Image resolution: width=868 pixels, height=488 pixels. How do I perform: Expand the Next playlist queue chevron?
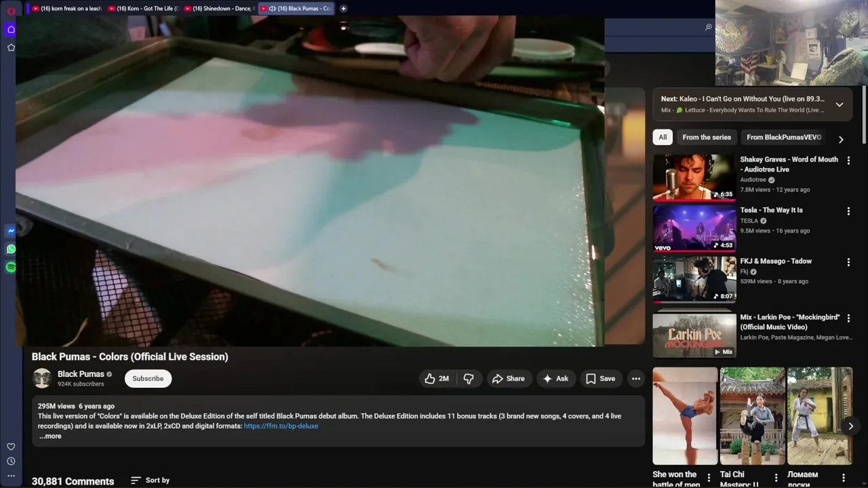click(x=840, y=104)
